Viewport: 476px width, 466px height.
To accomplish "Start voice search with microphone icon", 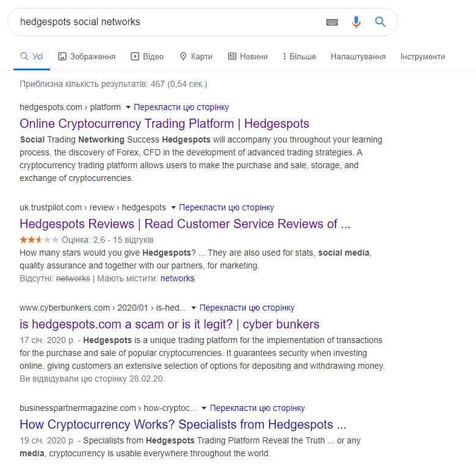I will [356, 22].
